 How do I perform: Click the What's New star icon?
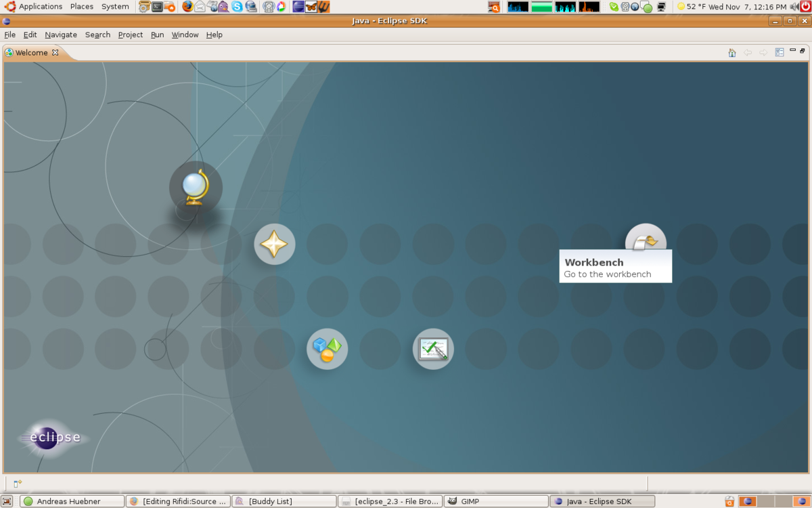click(274, 244)
